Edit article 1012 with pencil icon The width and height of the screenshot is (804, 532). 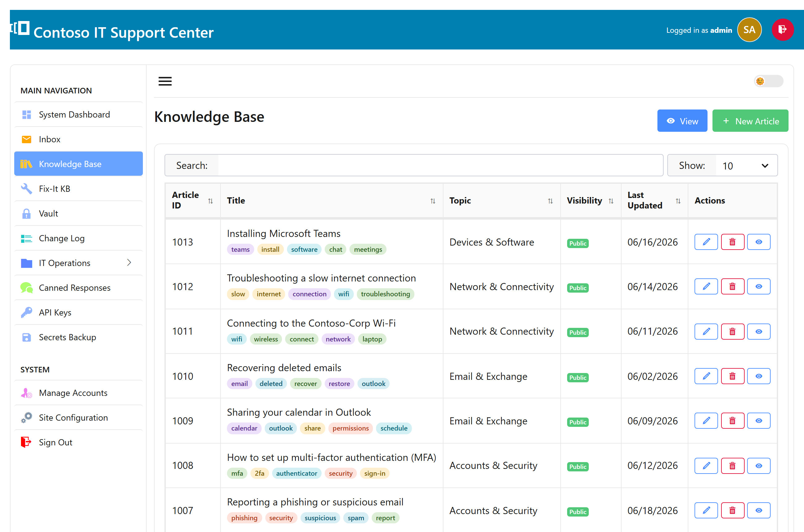point(706,287)
